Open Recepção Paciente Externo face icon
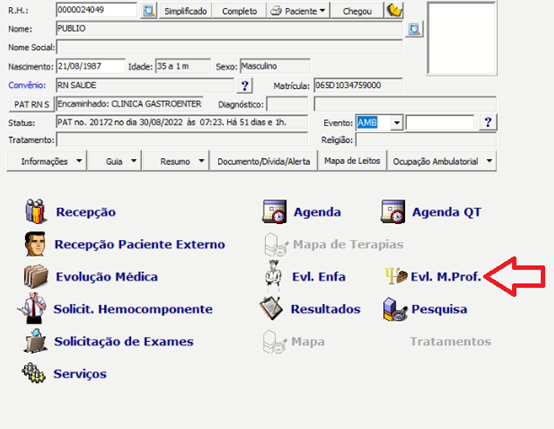554x429 pixels. pyautogui.click(x=35, y=244)
